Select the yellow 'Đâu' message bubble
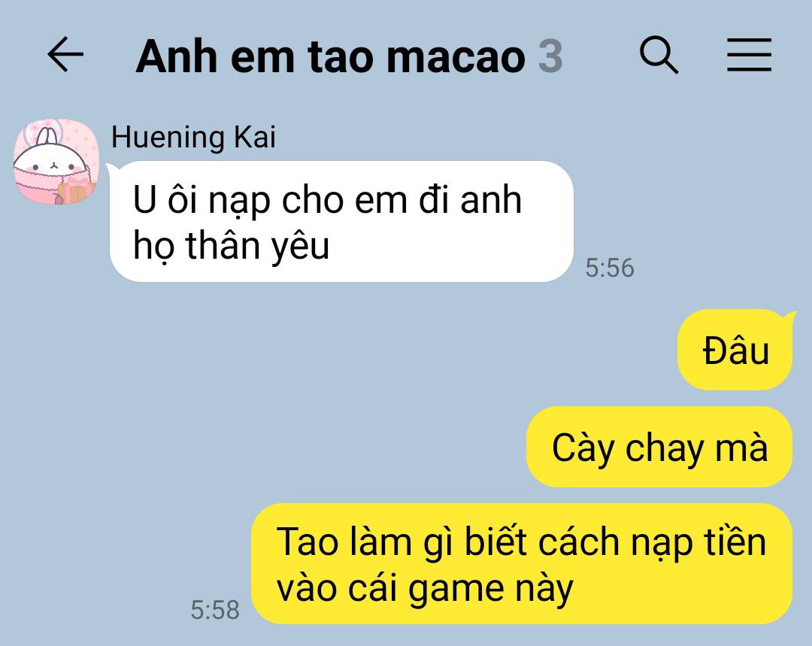812x646 pixels. [735, 350]
